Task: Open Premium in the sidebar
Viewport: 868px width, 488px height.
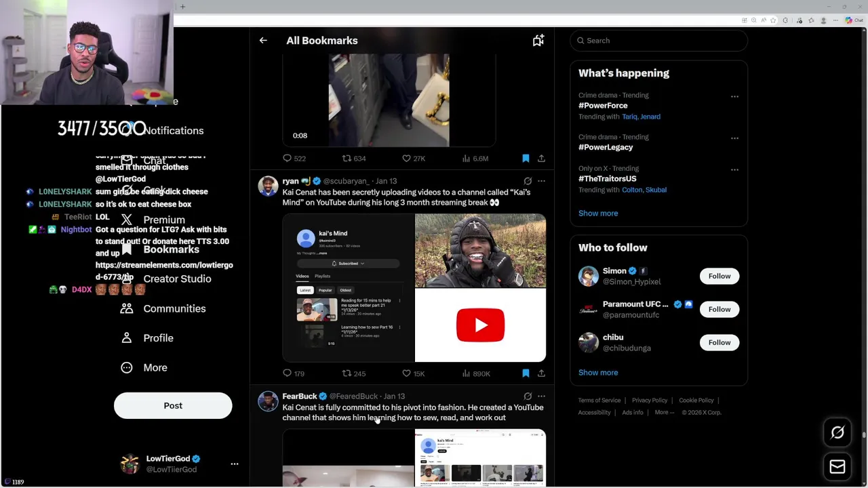Action: [153, 220]
